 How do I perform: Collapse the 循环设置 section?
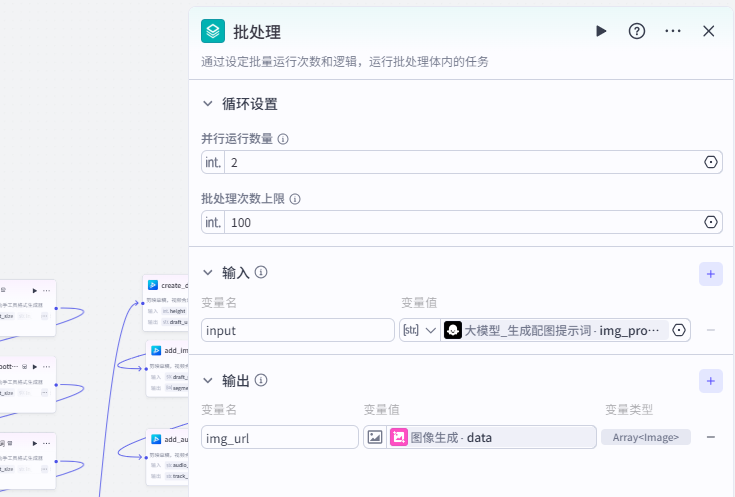tap(208, 103)
